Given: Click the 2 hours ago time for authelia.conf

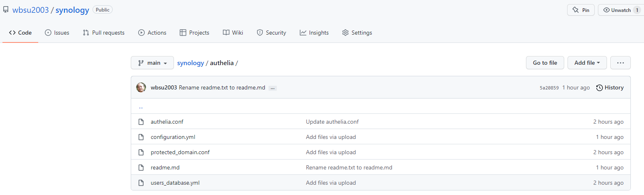Looking at the screenshot, I should tap(608, 122).
